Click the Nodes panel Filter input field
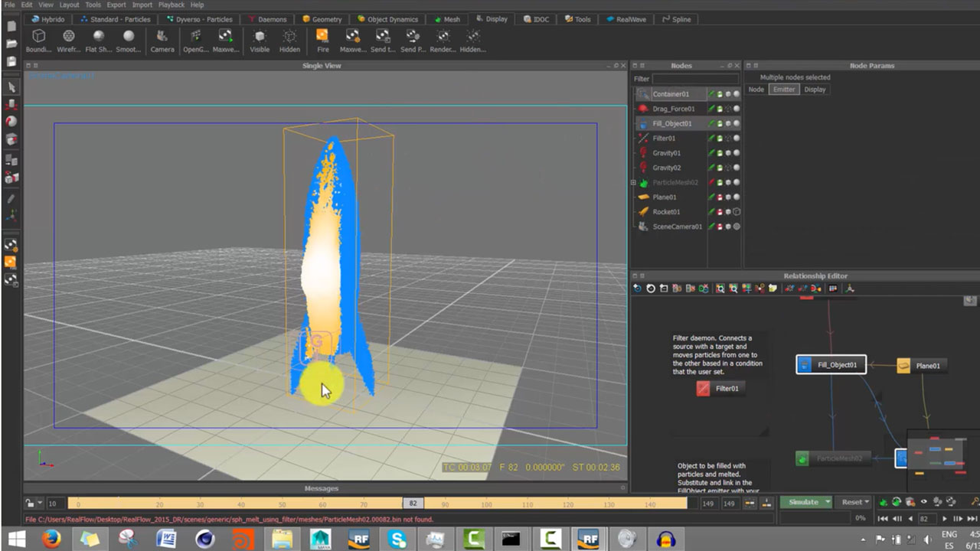The width and height of the screenshot is (980, 551). pyautogui.click(x=695, y=79)
